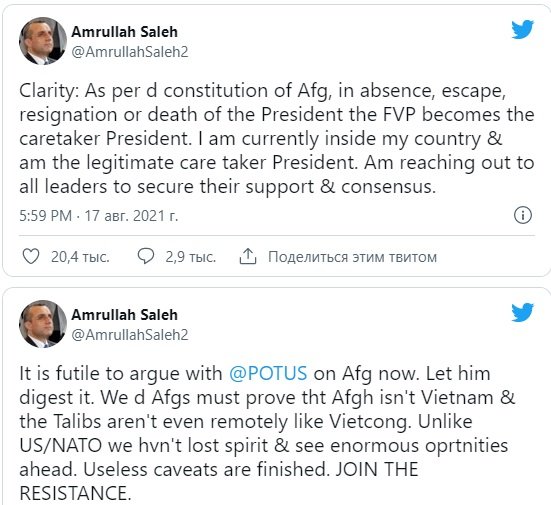Open the 5:59 PM 17 авг. 2021 timestamp

point(99,215)
